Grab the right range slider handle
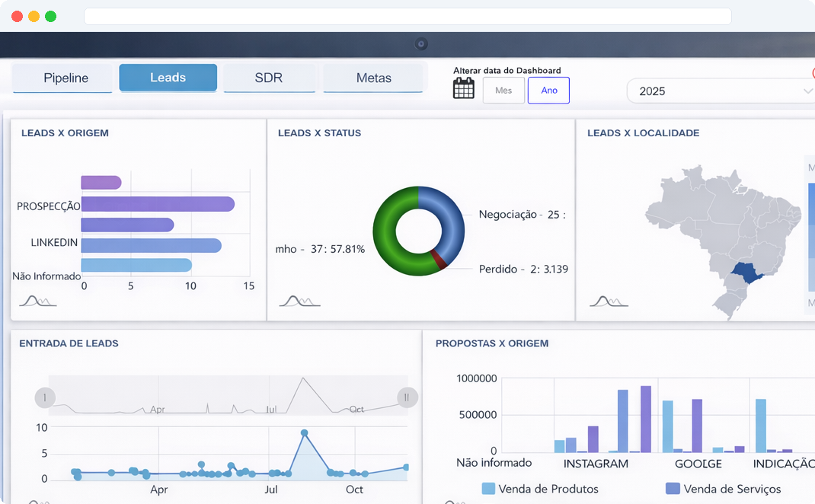The height and width of the screenshot is (504, 815). pos(407,398)
